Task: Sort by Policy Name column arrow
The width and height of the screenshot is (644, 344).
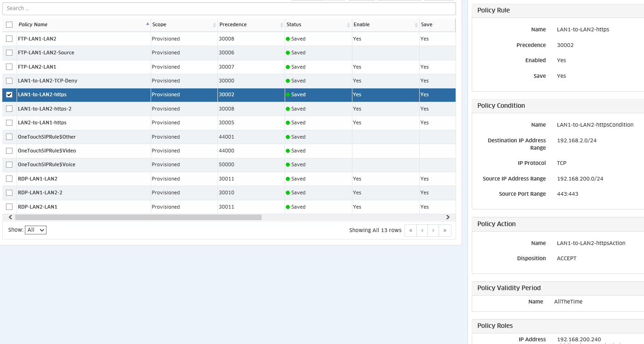Action: (147, 24)
